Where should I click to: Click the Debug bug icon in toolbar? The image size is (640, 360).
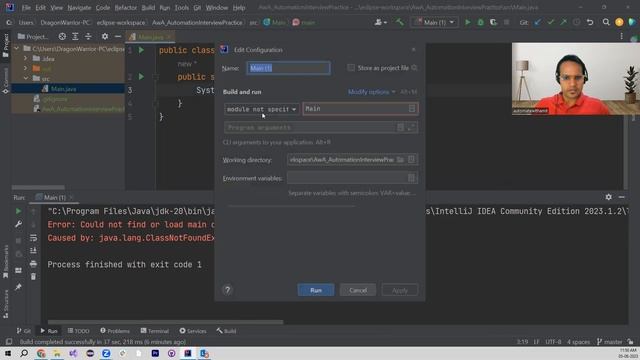pyautogui.click(x=480, y=22)
